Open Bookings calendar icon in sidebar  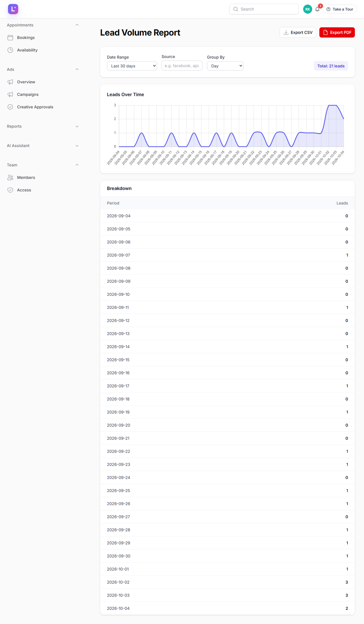(10, 37)
